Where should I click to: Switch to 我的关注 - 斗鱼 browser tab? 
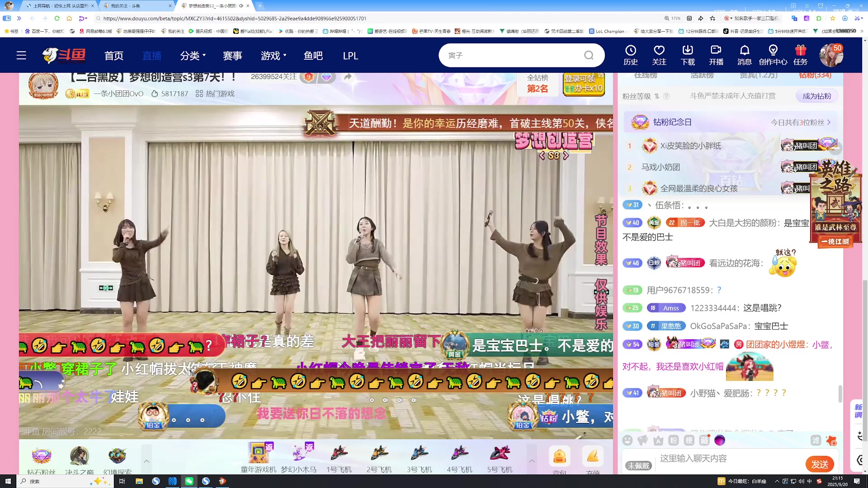click(136, 6)
